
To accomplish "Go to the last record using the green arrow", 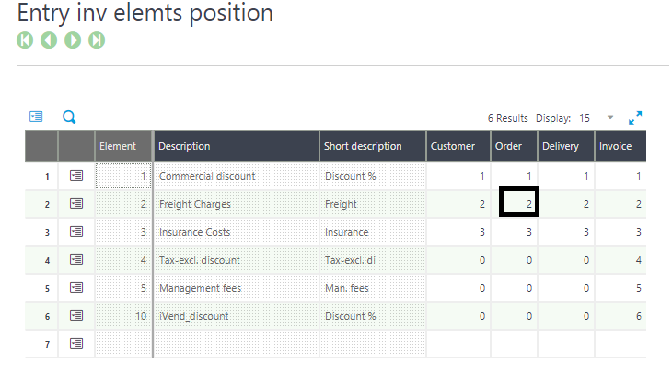I will 96,41.
